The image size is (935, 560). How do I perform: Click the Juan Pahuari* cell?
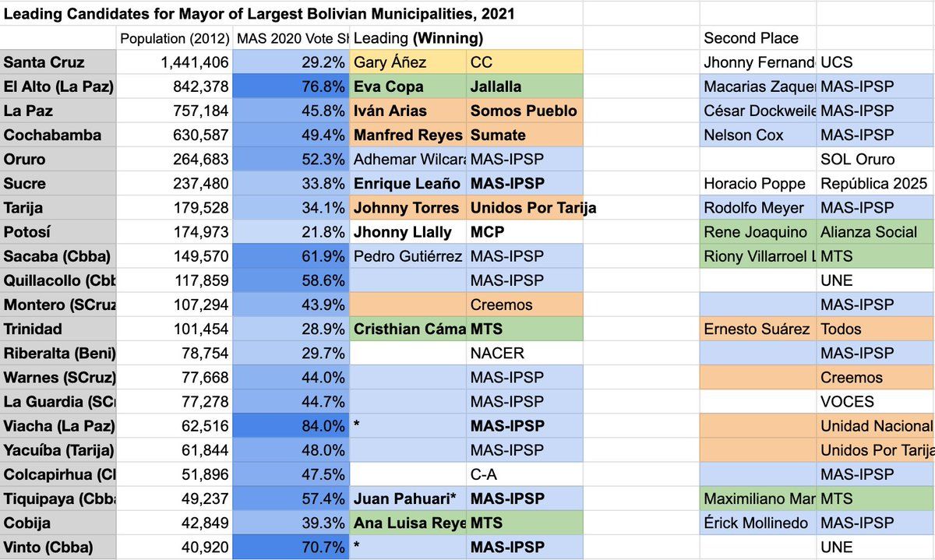[x=408, y=498]
